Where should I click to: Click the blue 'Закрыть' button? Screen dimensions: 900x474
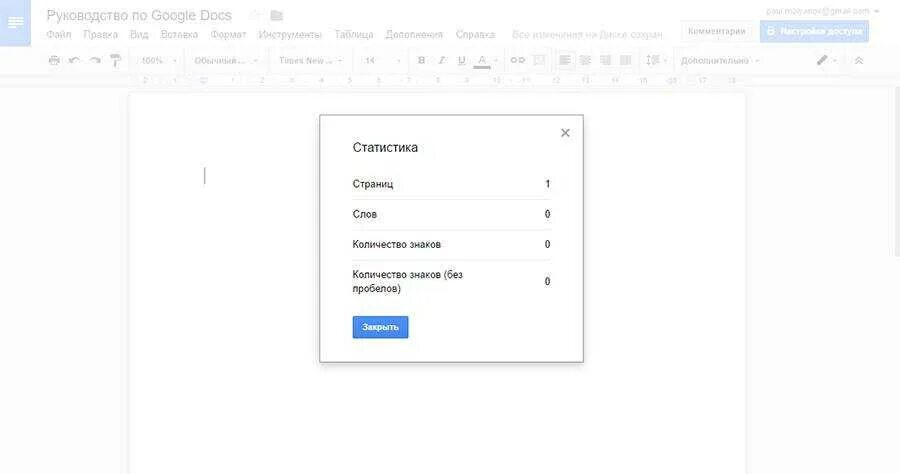(380, 327)
